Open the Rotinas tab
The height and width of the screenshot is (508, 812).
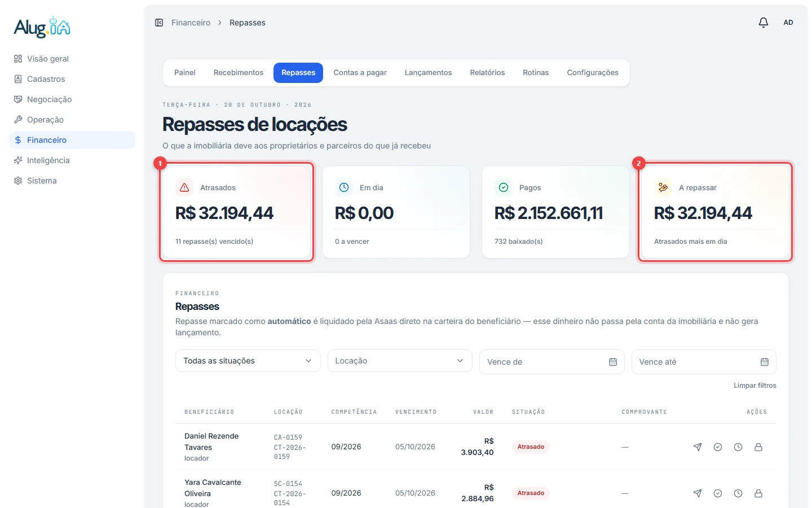coord(536,73)
